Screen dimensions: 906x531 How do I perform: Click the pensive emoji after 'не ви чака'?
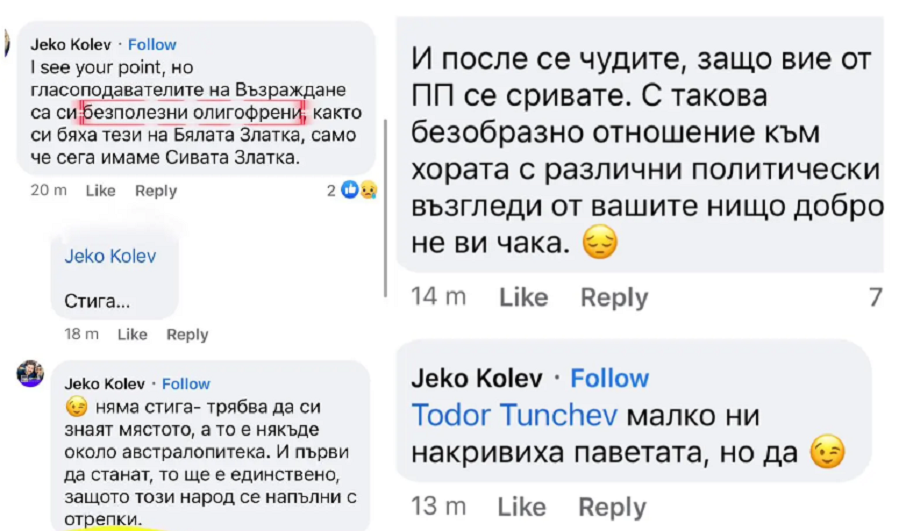click(x=599, y=243)
